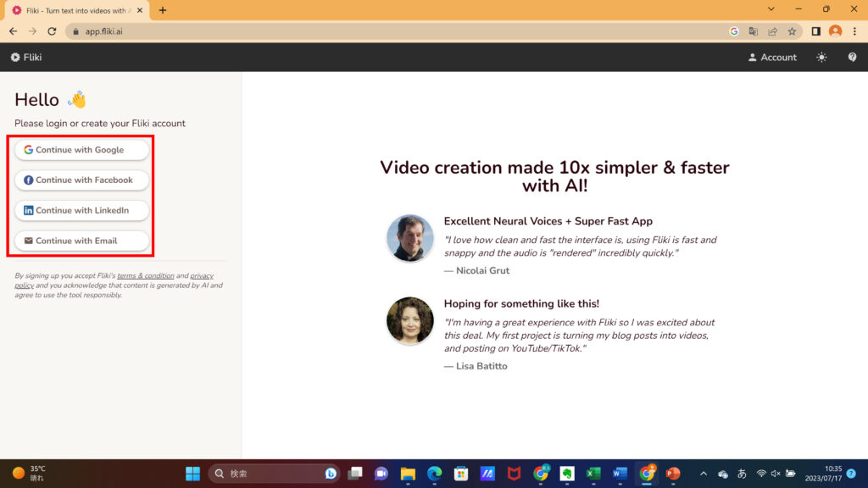Show hidden system tray icons
This screenshot has height=488, width=868.
point(704,474)
